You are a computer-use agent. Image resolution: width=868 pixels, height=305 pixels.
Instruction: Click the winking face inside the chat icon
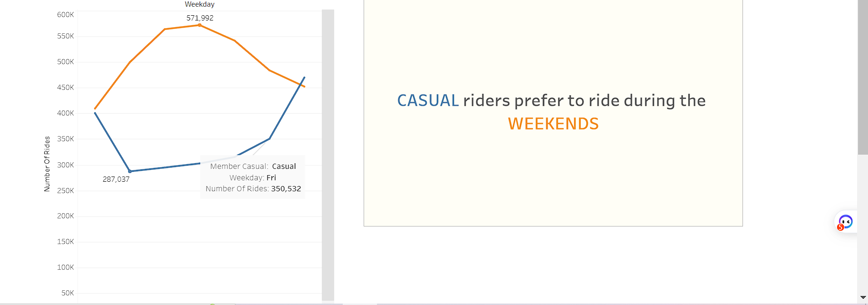click(846, 221)
